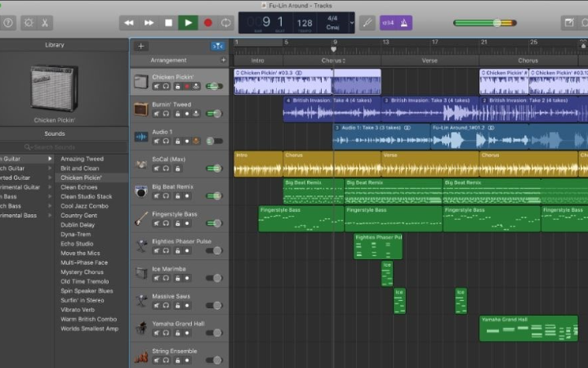Image resolution: width=588 pixels, height=368 pixels.
Task: Click the Rewind transport button
Action: pyautogui.click(x=129, y=23)
